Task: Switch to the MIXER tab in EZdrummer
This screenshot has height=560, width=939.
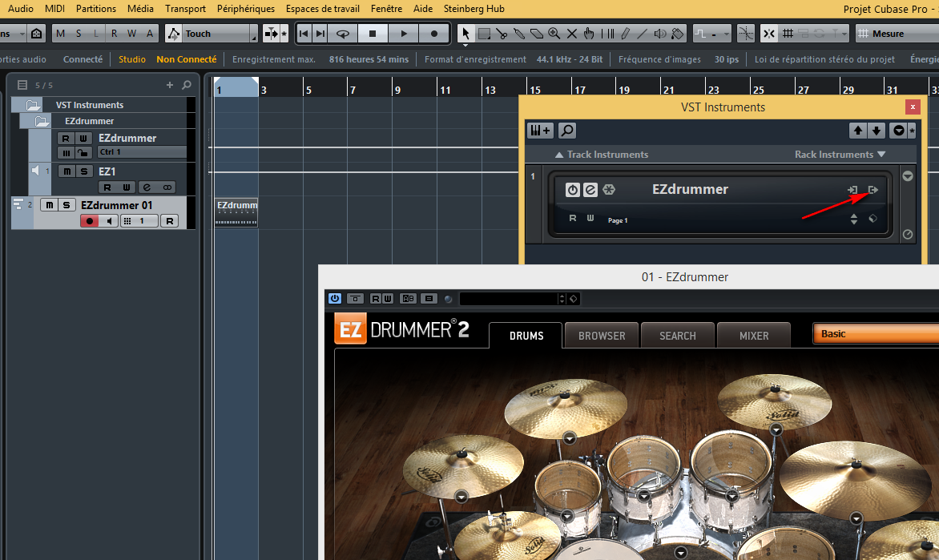Action: pyautogui.click(x=753, y=336)
